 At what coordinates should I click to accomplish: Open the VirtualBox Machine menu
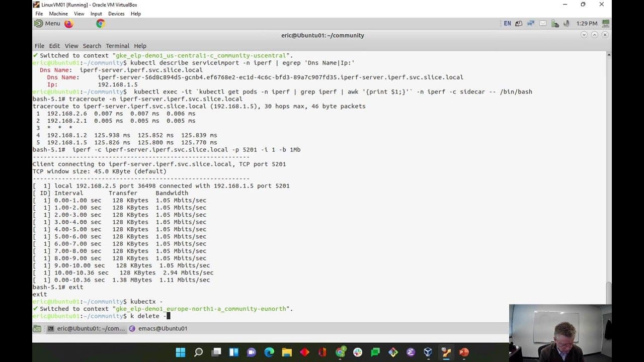(58, 14)
